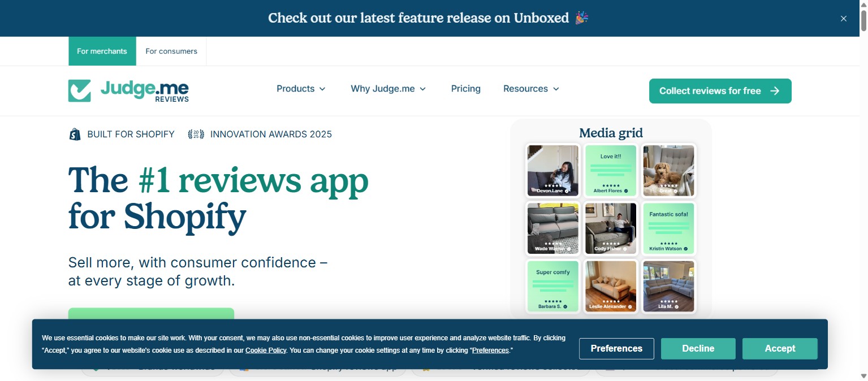Screen dimensions: 868x381
Task: Click the Innovation Awards laurel icon
Action: coord(196,134)
